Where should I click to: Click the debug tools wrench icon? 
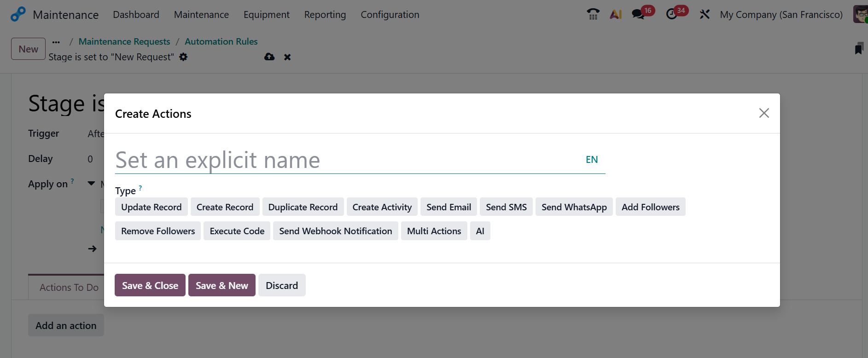click(705, 14)
